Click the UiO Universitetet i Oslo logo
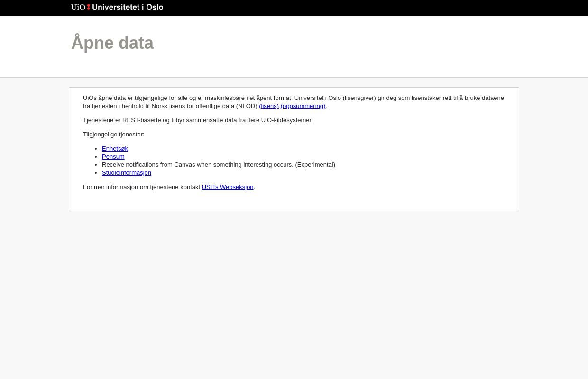This screenshot has width=588, height=379. point(117,7)
